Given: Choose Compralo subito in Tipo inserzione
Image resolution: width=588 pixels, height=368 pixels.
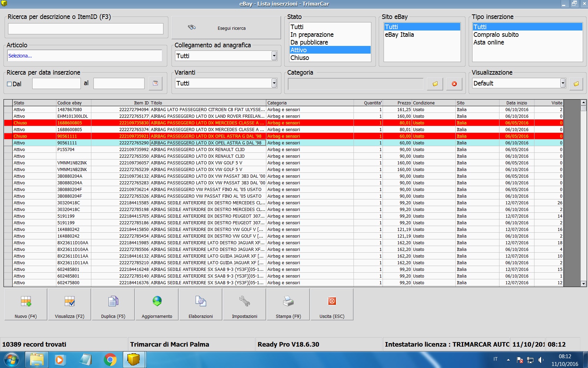Looking at the screenshot, I should point(527,35).
